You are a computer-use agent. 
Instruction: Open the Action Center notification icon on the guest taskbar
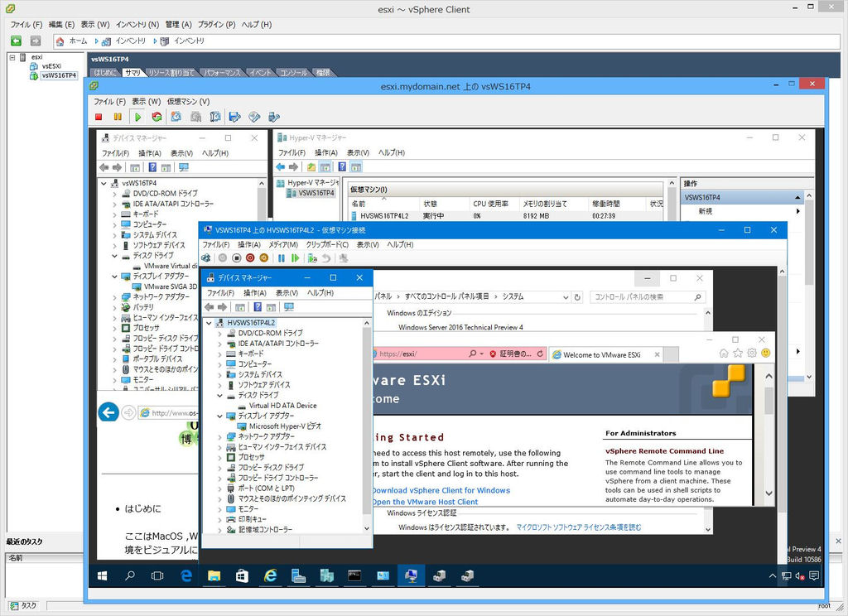(815, 576)
